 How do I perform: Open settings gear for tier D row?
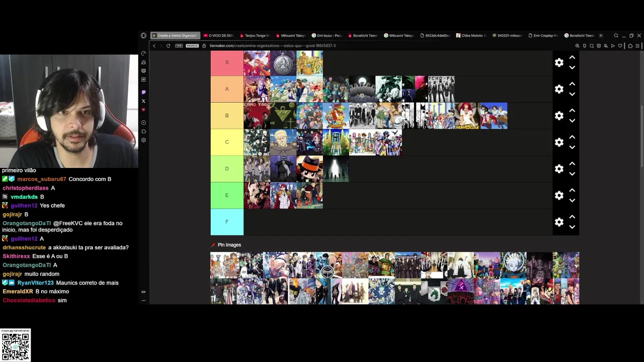click(x=559, y=169)
